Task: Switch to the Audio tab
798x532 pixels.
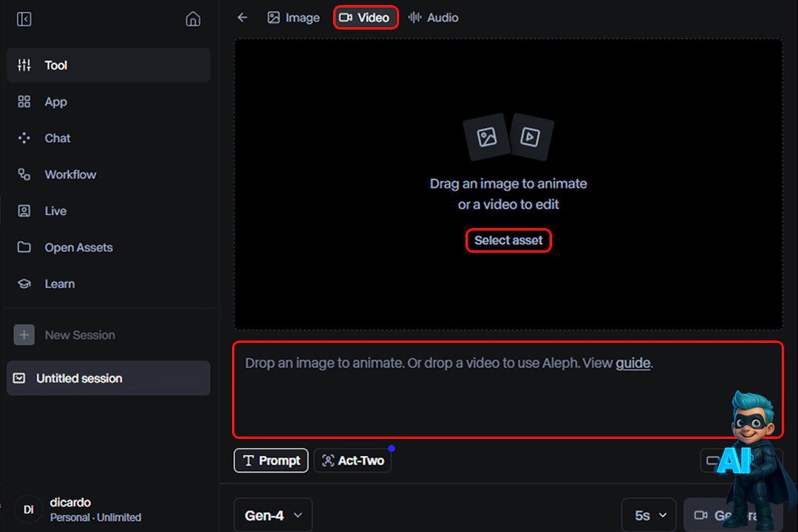Action: [x=434, y=18]
